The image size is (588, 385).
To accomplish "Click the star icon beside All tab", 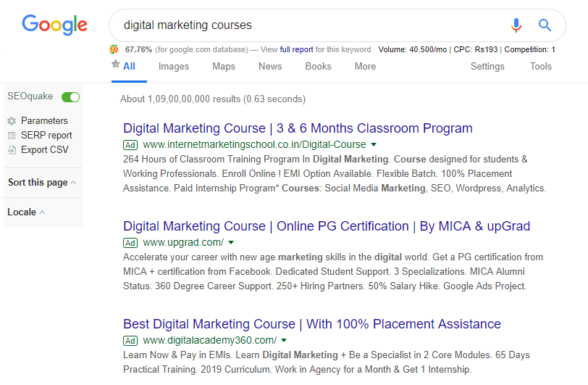I will [116, 64].
